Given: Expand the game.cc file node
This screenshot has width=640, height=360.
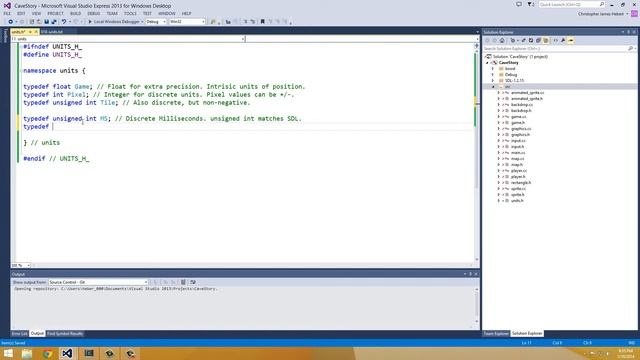Looking at the screenshot, I should [x=498, y=117].
